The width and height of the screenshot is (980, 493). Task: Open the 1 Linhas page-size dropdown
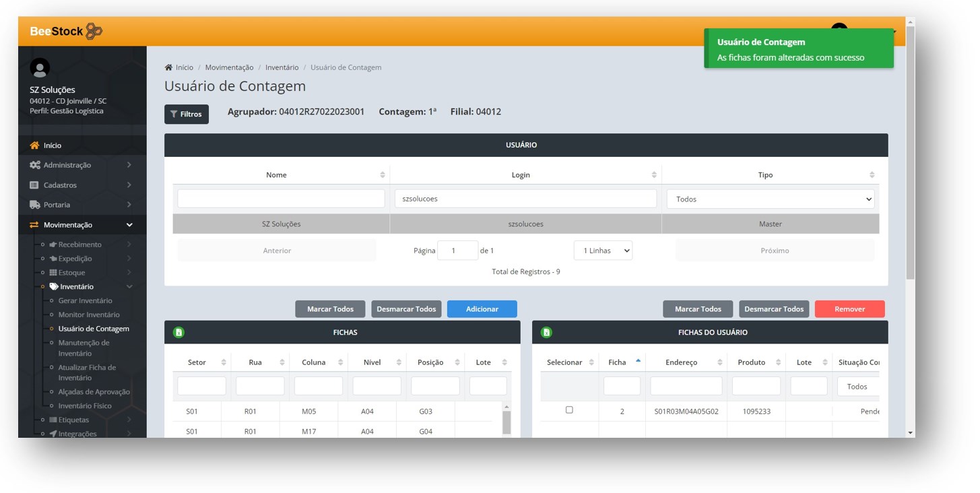coord(603,251)
